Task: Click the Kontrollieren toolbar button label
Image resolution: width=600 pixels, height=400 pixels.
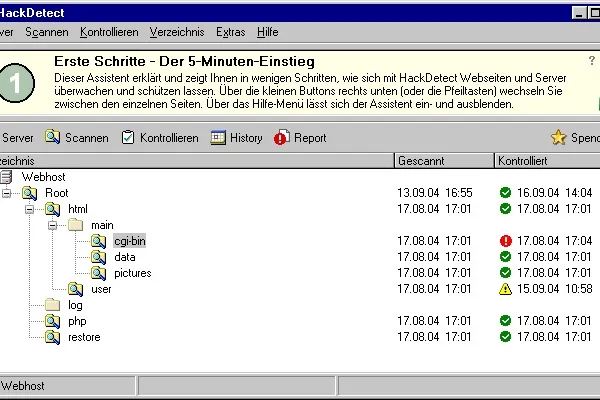Action: point(169,138)
